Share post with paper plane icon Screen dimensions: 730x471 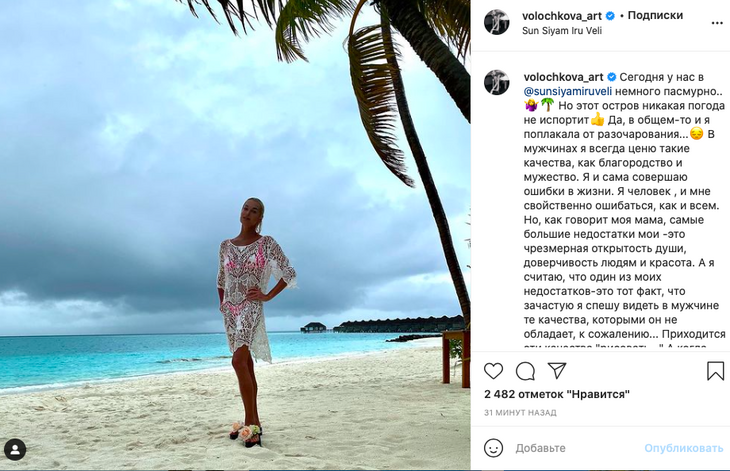(557, 371)
